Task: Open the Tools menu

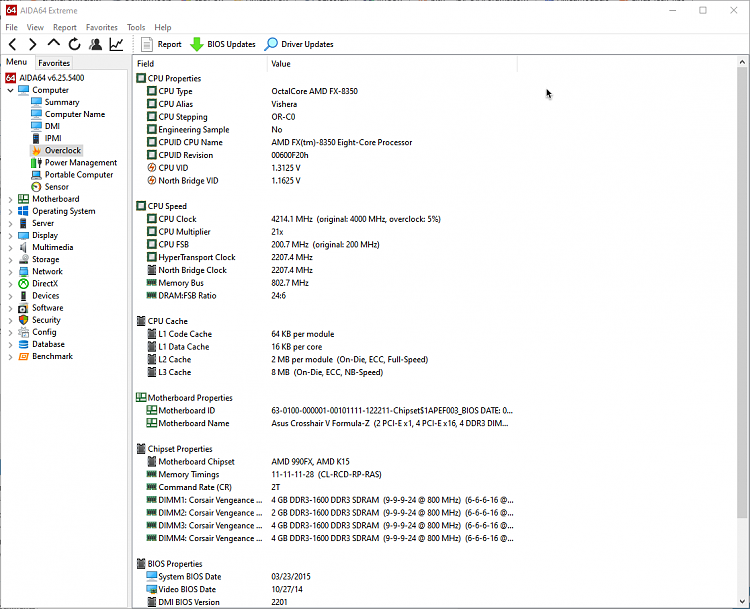Action: coord(136,27)
